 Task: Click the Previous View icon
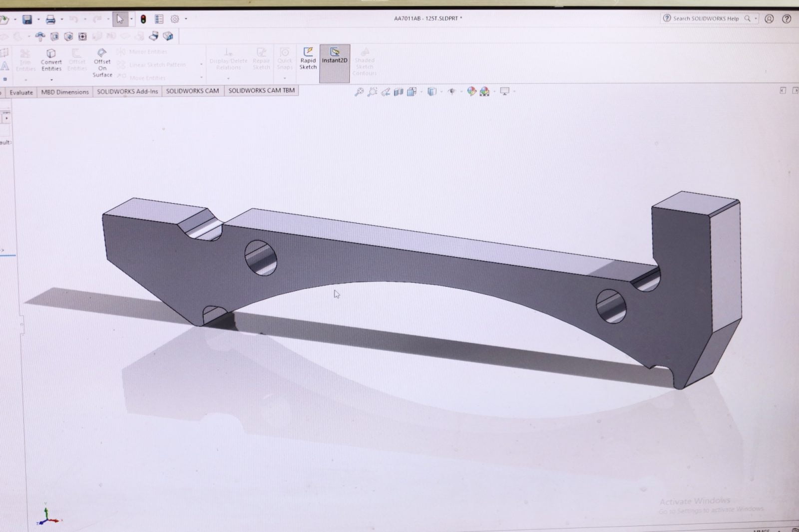coord(385,92)
